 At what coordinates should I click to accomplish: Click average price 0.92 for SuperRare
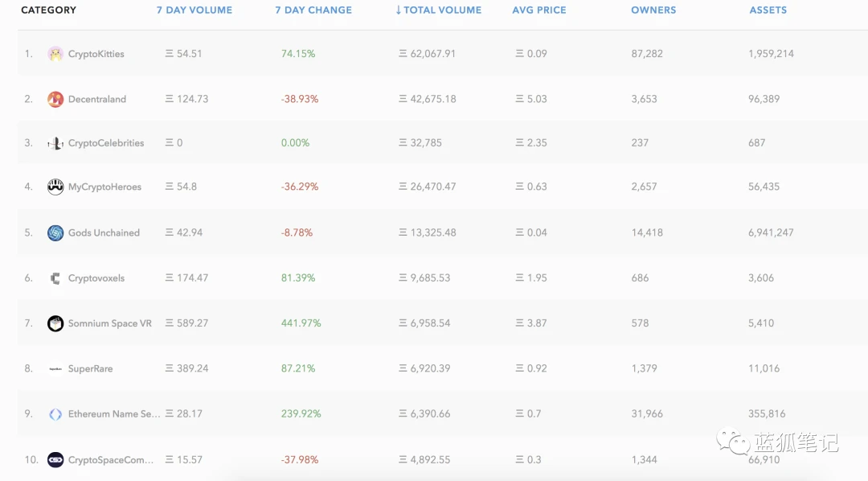click(531, 368)
